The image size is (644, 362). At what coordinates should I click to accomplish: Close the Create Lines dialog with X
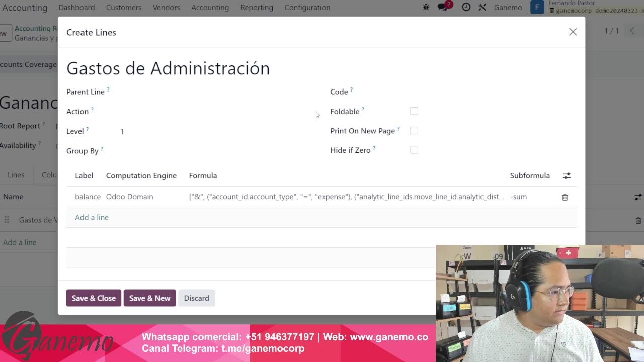(x=573, y=32)
